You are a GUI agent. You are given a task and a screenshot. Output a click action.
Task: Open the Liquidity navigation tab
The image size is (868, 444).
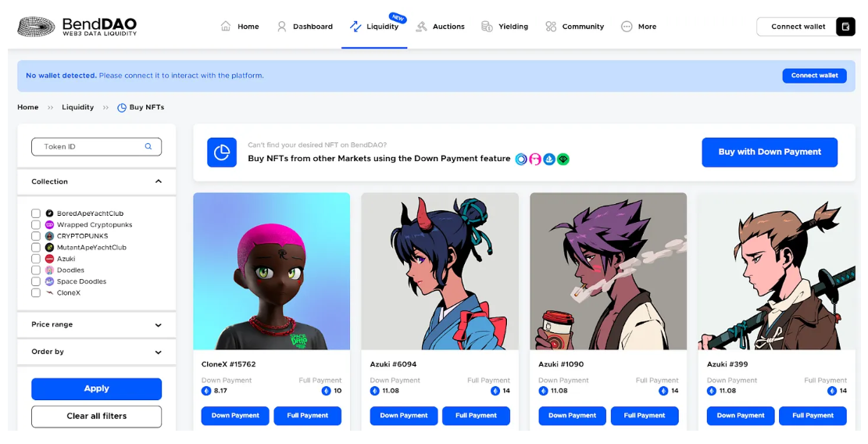[x=374, y=26]
